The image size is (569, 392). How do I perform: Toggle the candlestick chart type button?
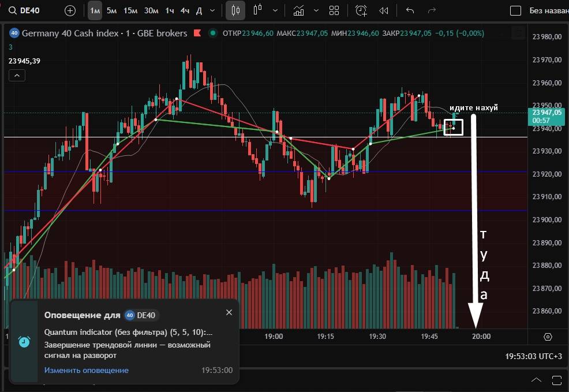pos(235,10)
